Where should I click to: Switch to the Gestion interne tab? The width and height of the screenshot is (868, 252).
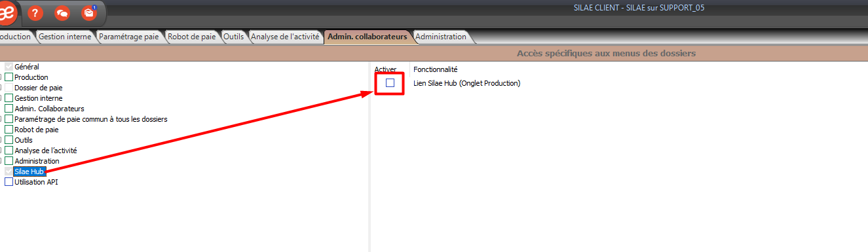pos(65,37)
